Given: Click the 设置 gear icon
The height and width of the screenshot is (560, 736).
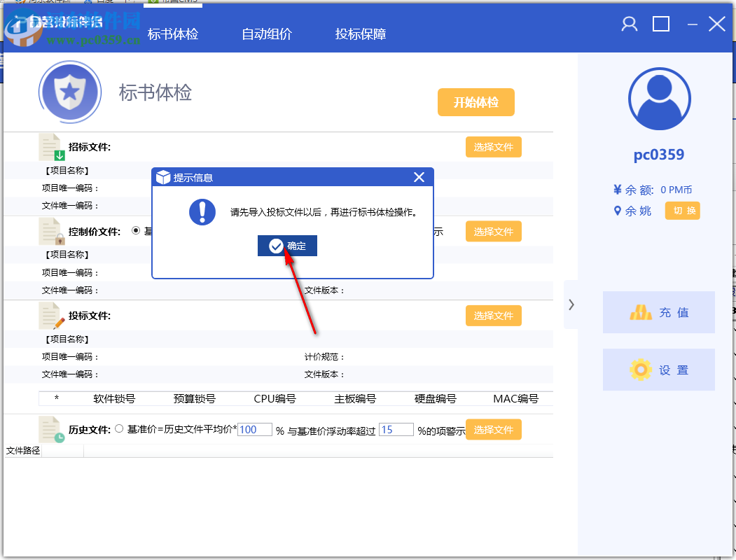Looking at the screenshot, I should pos(639,370).
